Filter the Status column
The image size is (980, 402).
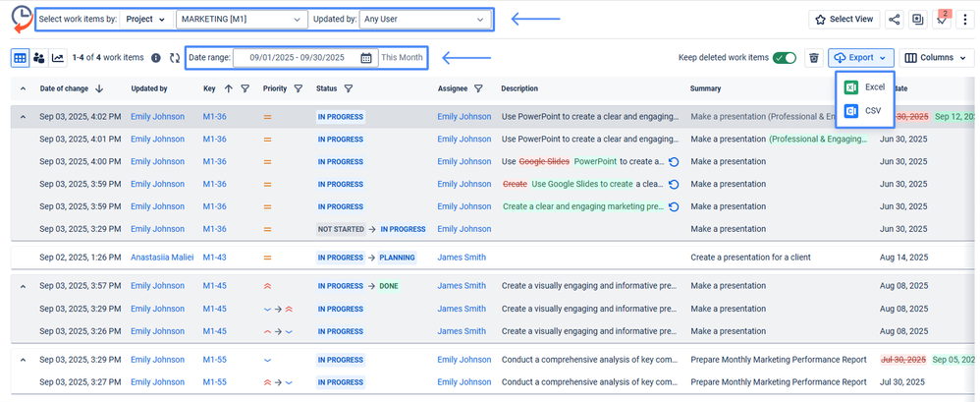[349, 88]
